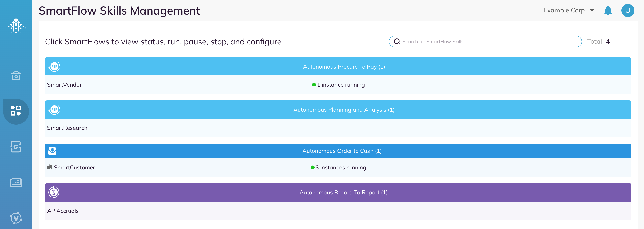Viewport: 644px width, 229px height.
Task: Click the '1 instance running' status
Action: click(338, 85)
